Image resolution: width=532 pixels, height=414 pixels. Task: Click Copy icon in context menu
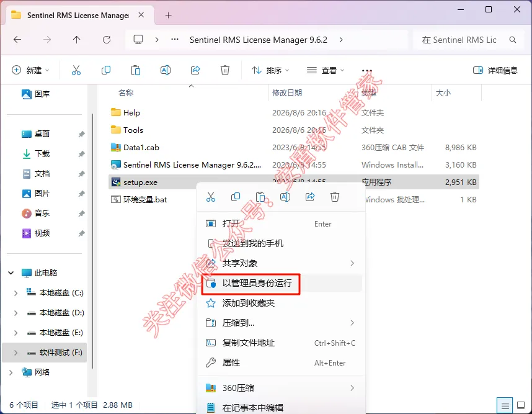pyautogui.click(x=236, y=197)
